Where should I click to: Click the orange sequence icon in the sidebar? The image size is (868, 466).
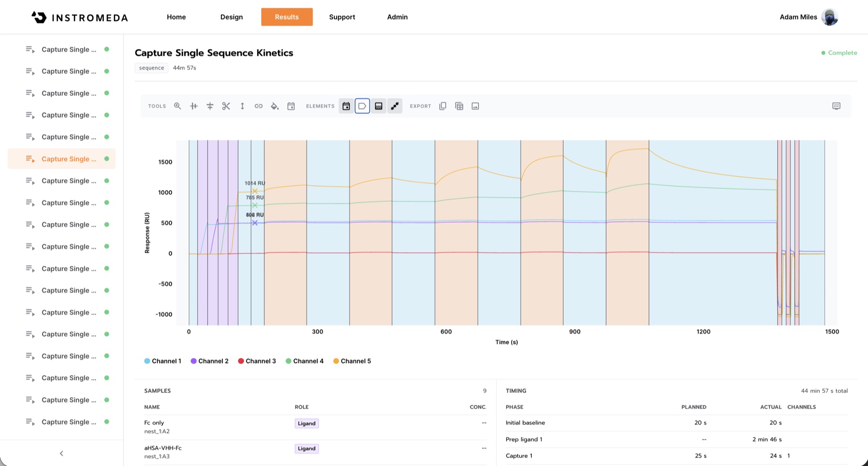pos(30,159)
